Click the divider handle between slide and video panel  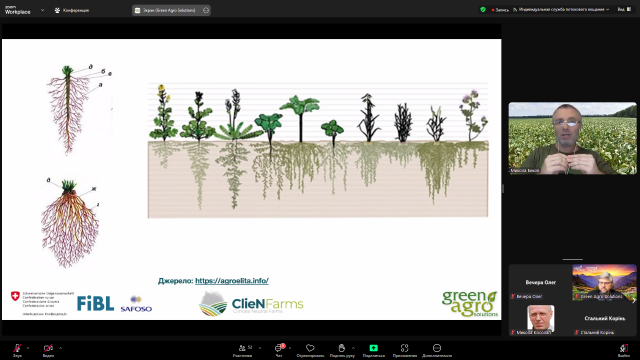coord(503,188)
